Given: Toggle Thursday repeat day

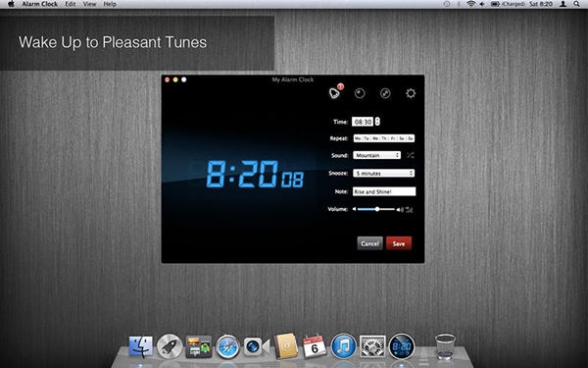Looking at the screenshot, I should (x=383, y=138).
